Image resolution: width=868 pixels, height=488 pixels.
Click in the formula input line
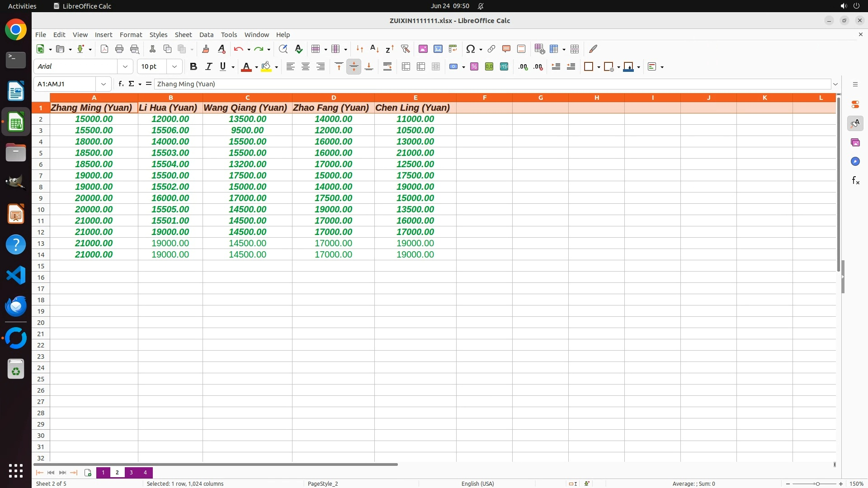(493, 84)
